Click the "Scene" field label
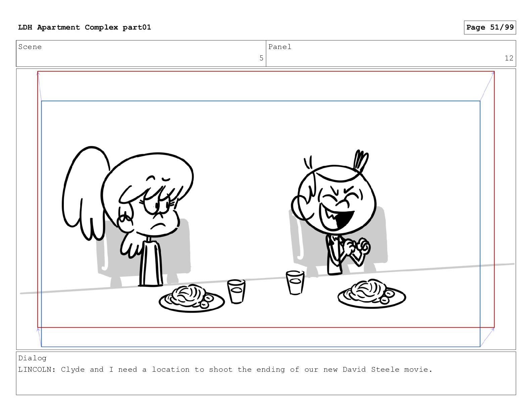Viewport: 532px width, 411px height. coord(30,47)
